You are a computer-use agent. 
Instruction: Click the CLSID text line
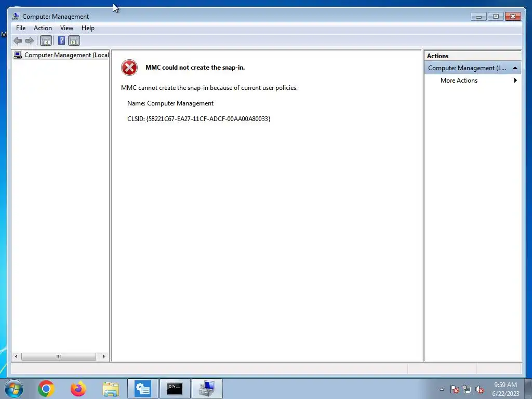tap(199, 119)
